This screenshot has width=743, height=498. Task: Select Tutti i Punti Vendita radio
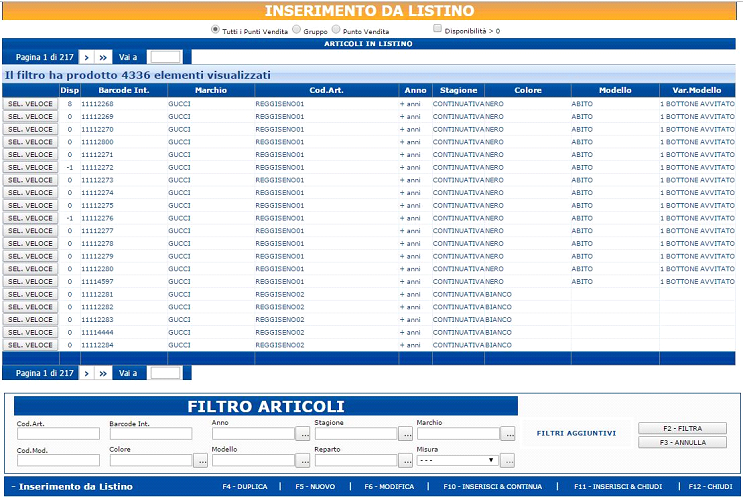tap(215, 29)
